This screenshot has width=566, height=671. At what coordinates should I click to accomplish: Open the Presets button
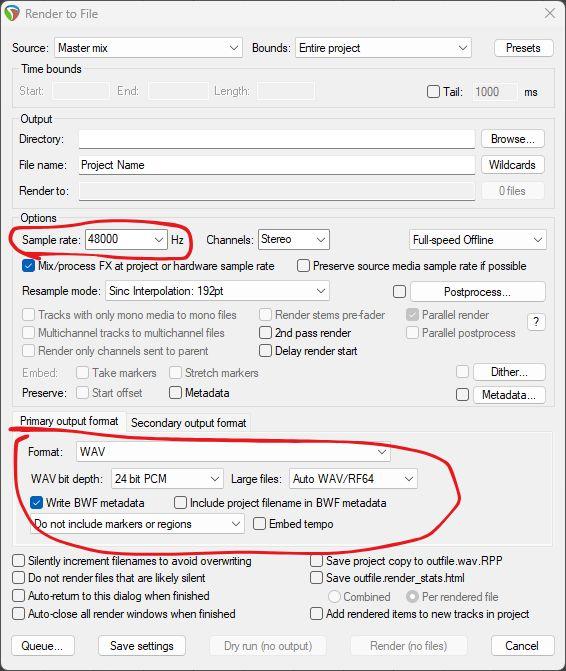[523, 48]
